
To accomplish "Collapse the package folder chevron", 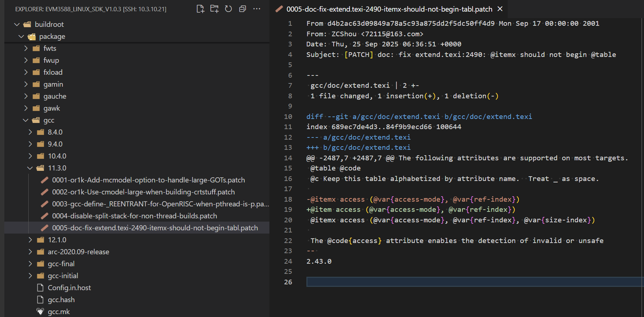I will tap(21, 36).
